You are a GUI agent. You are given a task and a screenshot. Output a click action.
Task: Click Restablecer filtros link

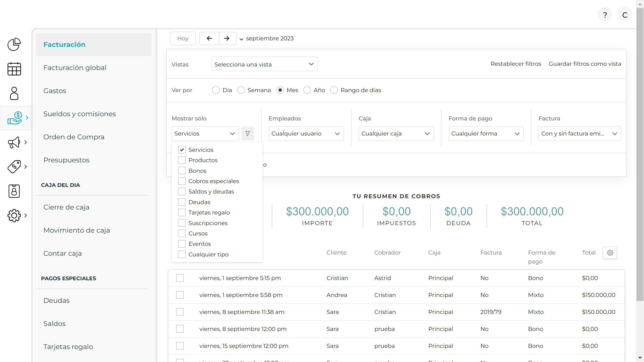click(x=516, y=64)
